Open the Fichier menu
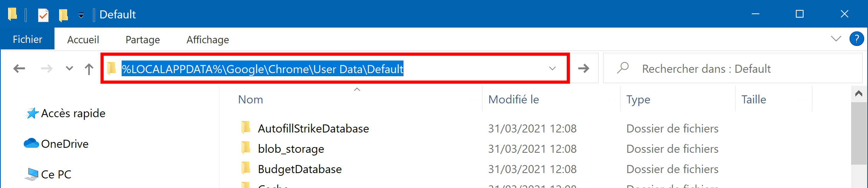The width and height of the screenshot is (868, 188). tap(28, 39)
